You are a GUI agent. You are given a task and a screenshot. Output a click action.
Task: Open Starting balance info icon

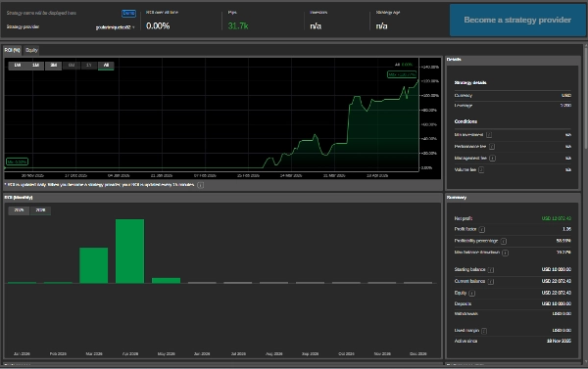click(x=491, y=270)
